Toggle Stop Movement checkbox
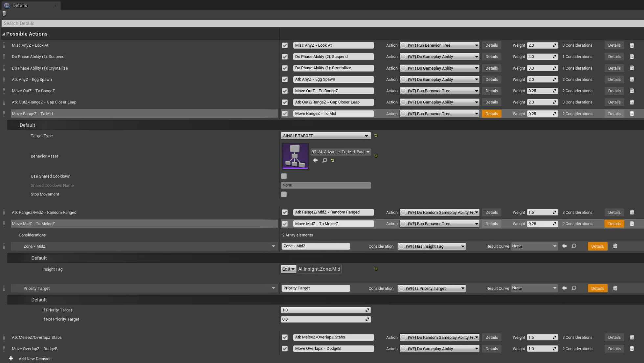The image size is (644, 363). point(284,194)
